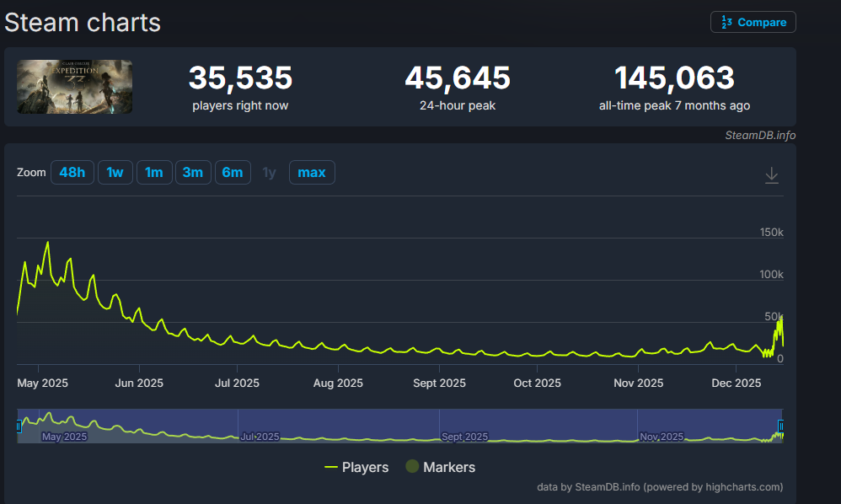Screen dimensions: 841x504
Task: Click the 24-hour peak caption
Action: pos(458,105)
